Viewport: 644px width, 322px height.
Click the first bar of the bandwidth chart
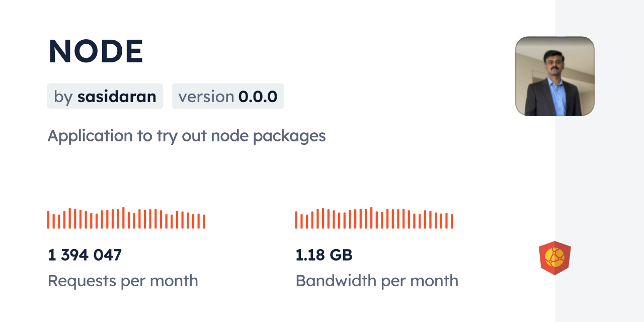(296, 220)
